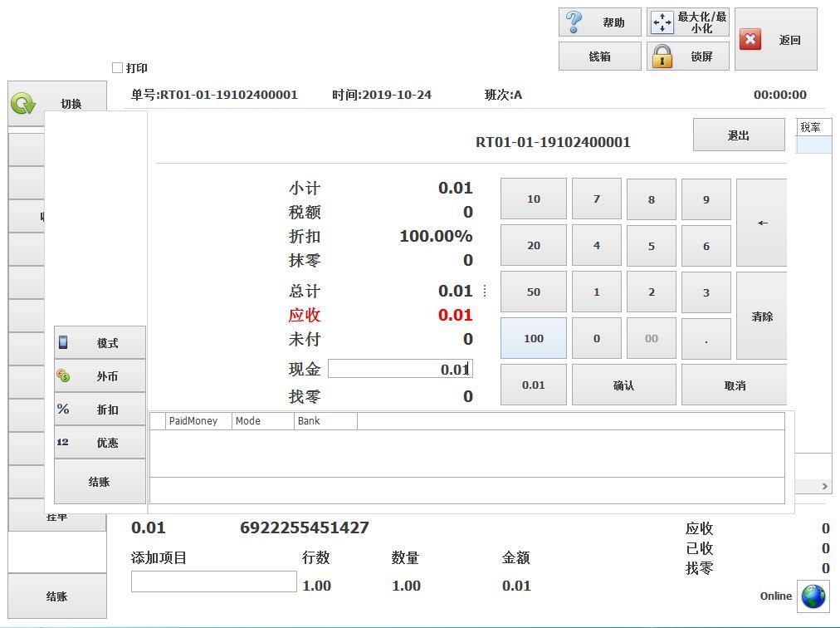Viewport: 840px width, 628px height.
Task: Toggle the 打印 print checkbox
Action: 117,67
